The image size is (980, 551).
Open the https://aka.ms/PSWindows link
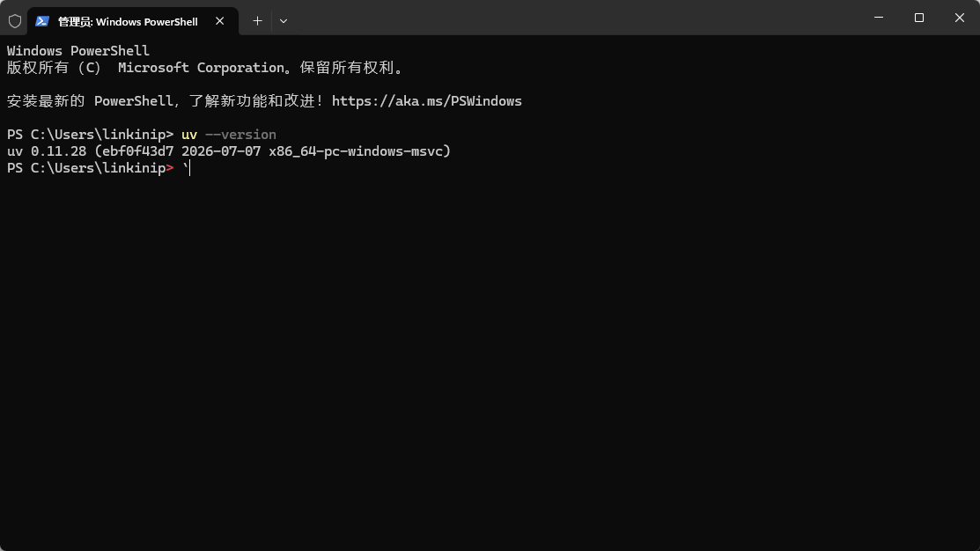(x=426, y=101)
